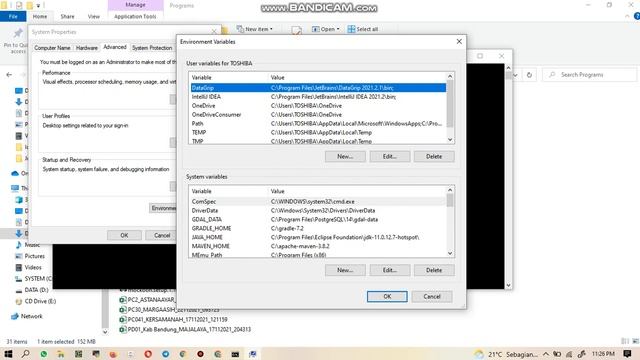The width and height of the screenshot is (640, 360).
Task: Click the Properties quick access toolbar icon
Action: (x=19, y=5)
